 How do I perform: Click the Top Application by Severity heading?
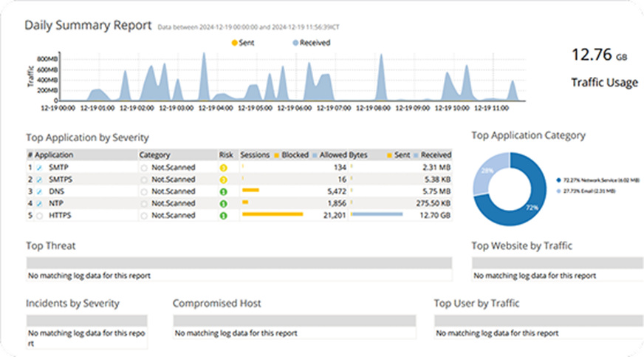pos(87,137)
